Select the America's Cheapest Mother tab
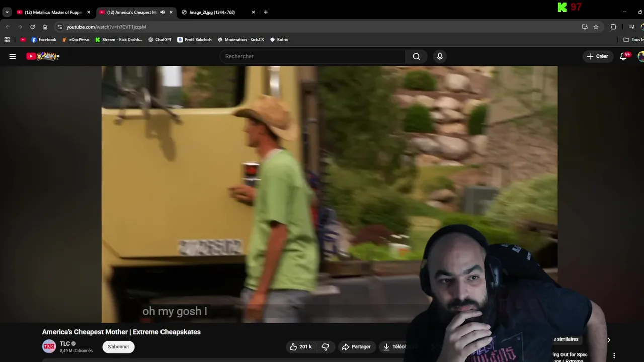This screenshot has height=362, width=644. click(x=132, y=12)
